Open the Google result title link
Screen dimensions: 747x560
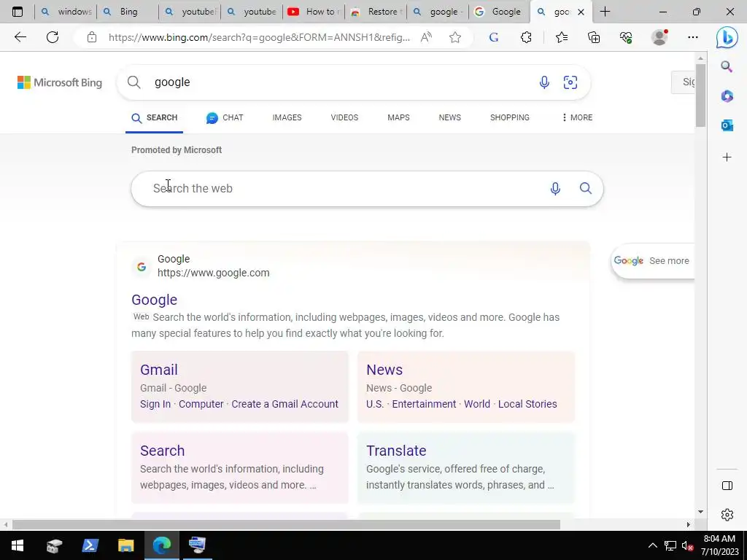pos(155,300)
